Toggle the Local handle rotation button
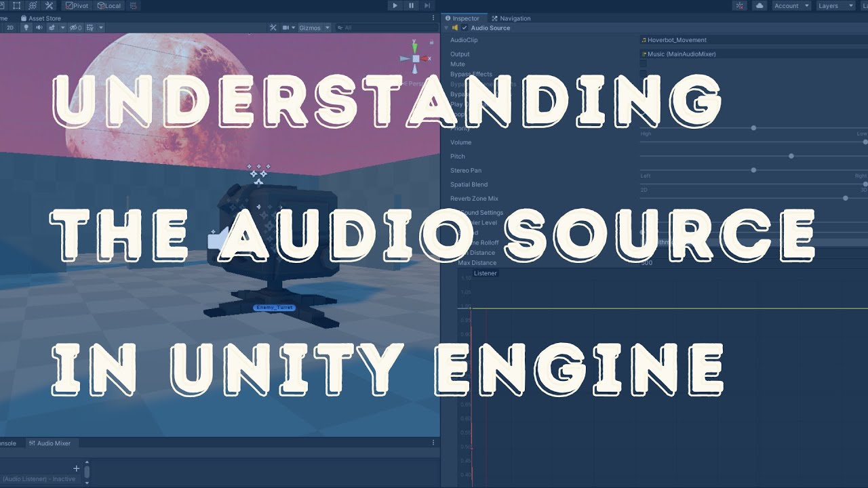Image resolution: width=868 pixels, height=488 pixels. pos(108,5)
